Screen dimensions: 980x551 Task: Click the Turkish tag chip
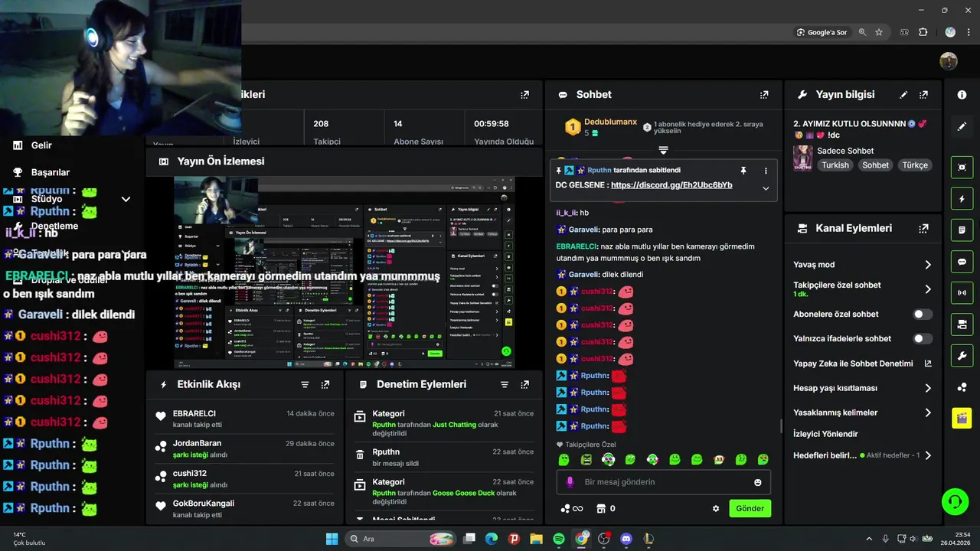click(x=835, y=165)
